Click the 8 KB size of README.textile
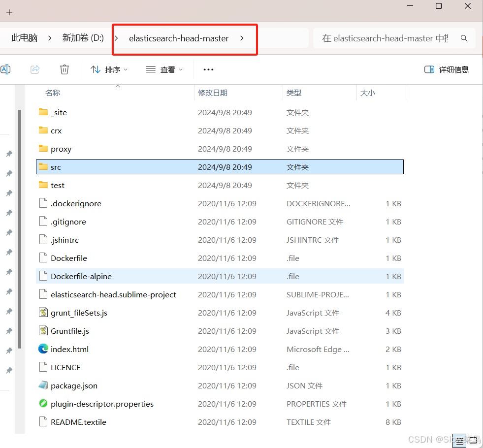Screen dimensions: 483x448 (x=393, y=422)
